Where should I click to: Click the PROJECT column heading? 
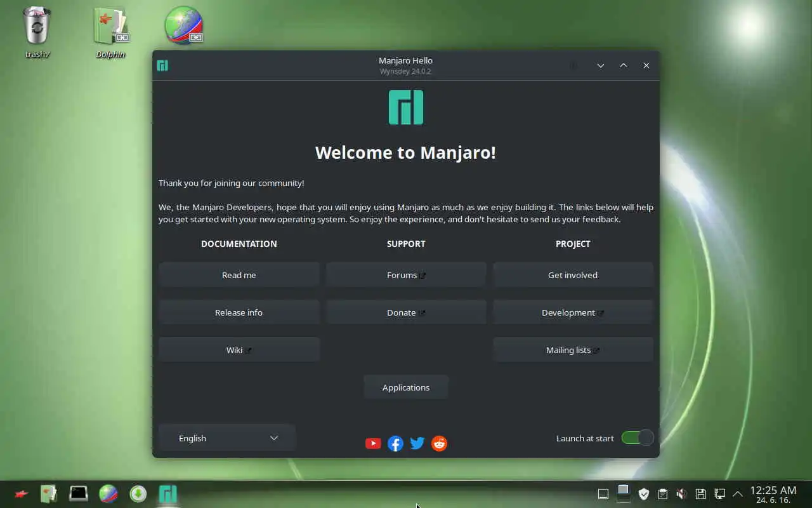(573, 244)
